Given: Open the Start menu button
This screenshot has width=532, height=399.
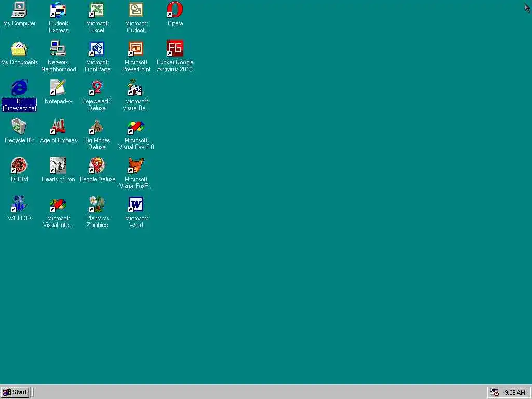Looking at the screenshot, I should pyautogui.click(x=15, y=392).
